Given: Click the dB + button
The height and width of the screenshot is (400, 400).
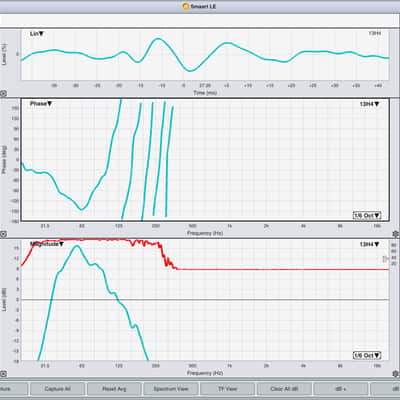Looking at the screenshot, I should (340, 389).
